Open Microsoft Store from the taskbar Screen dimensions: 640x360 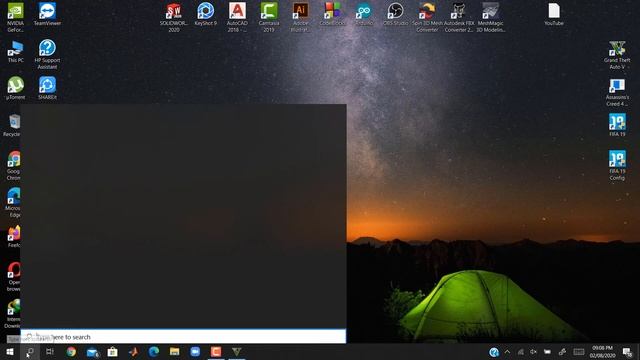tap(113, 352)
